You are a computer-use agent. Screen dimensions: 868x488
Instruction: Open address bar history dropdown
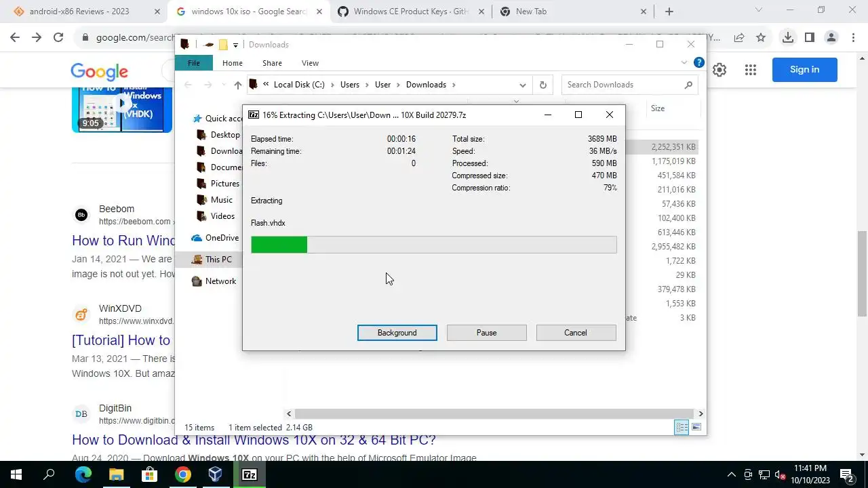pos(522,85)
